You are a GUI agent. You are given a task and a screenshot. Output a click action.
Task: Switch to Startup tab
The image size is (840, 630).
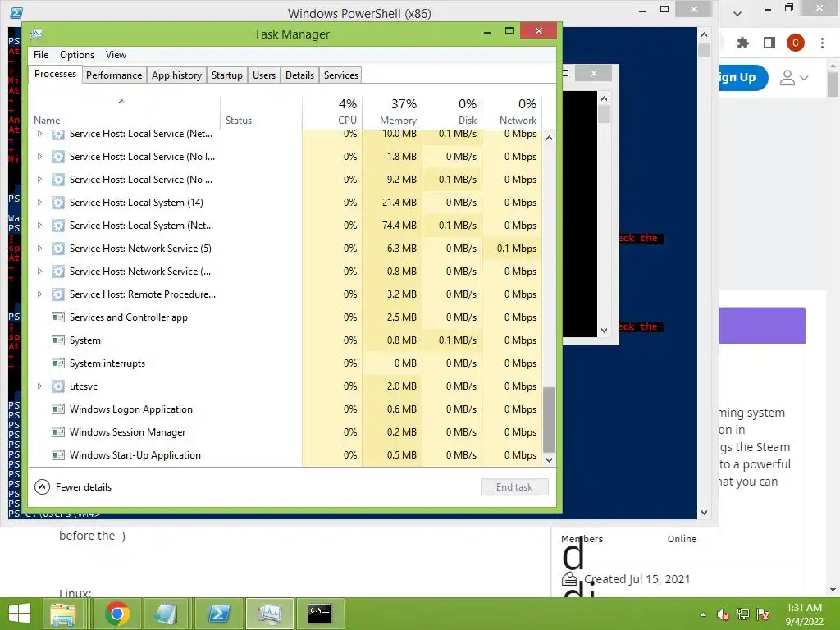[x=227, y=75]
